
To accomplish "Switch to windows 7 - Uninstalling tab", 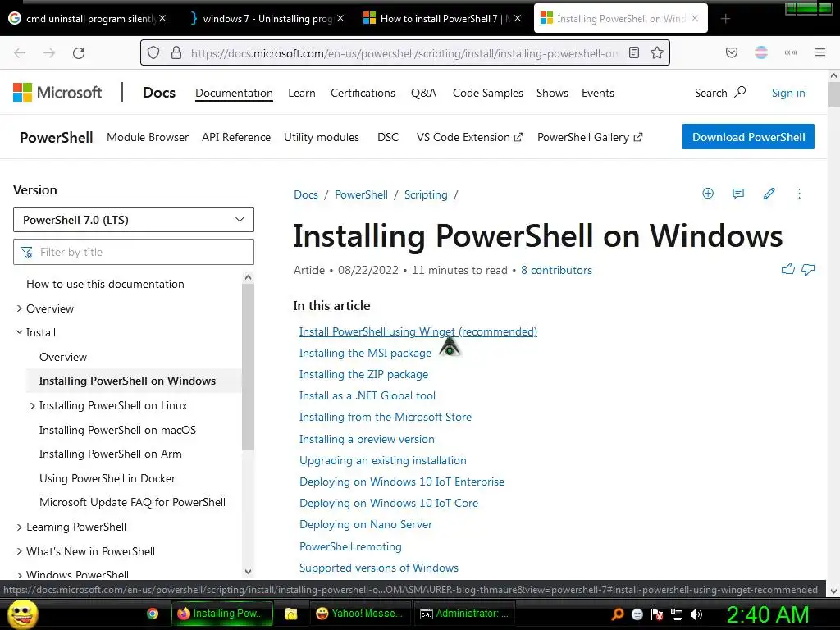I will (x=267, y=19).
